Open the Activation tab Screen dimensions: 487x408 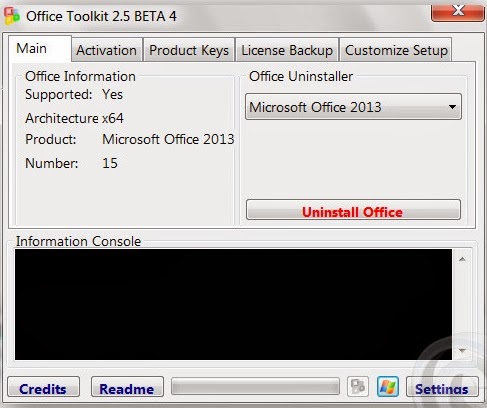point(107,50)
